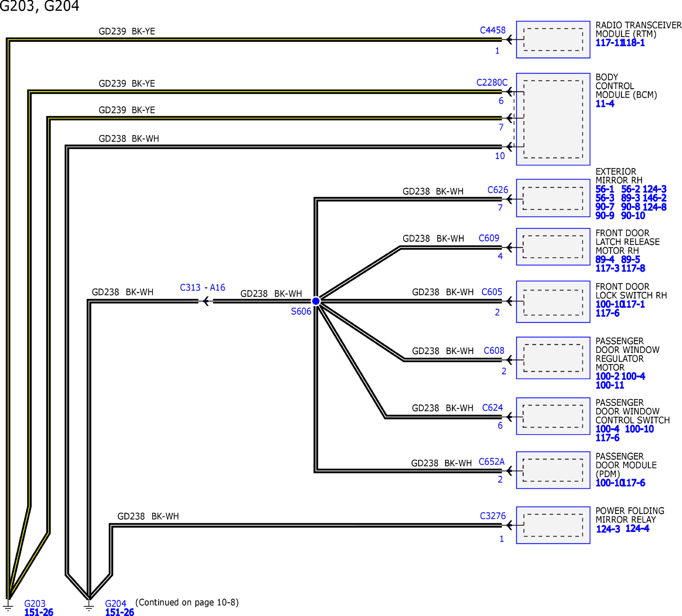This screenshot has width=682, height=616.
Task: Click the S606 splice label
Action: click(301, 311)
